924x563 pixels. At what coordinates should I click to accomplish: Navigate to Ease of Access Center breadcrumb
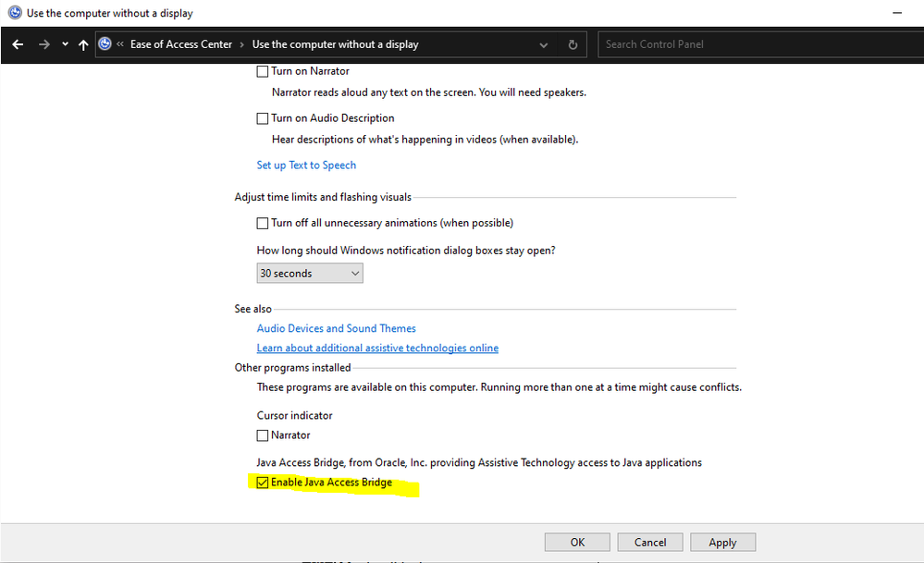pyautogui.click(x=181, y=44)
